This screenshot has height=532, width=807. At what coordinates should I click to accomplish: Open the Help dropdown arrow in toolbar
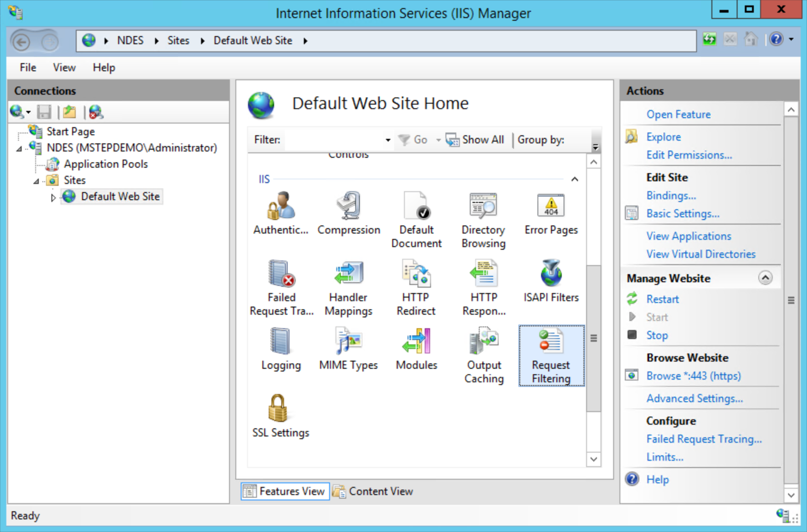[791, 39]
